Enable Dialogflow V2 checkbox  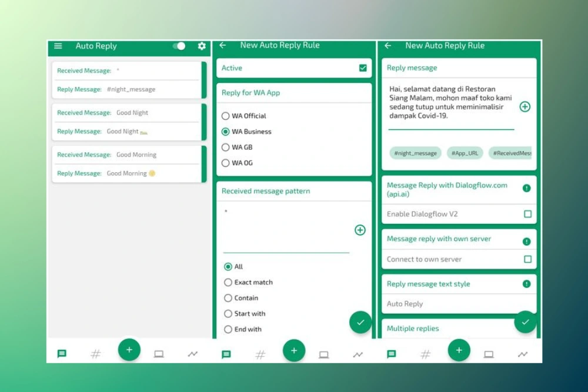pos(527,214)
